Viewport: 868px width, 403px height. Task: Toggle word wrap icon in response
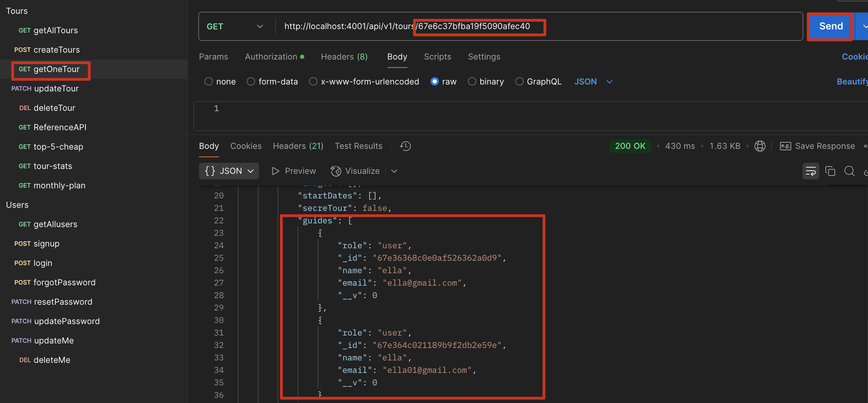(811, 171)
